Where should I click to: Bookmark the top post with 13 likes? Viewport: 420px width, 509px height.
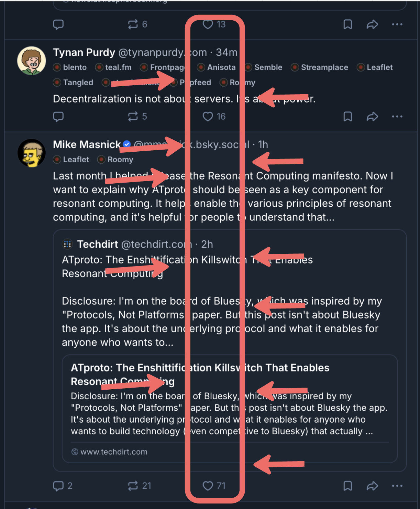click(x=347, y=24)
